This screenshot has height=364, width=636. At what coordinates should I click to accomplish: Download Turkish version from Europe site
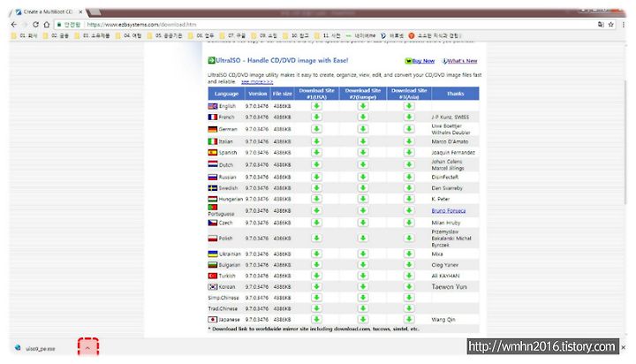click(363, 276)
